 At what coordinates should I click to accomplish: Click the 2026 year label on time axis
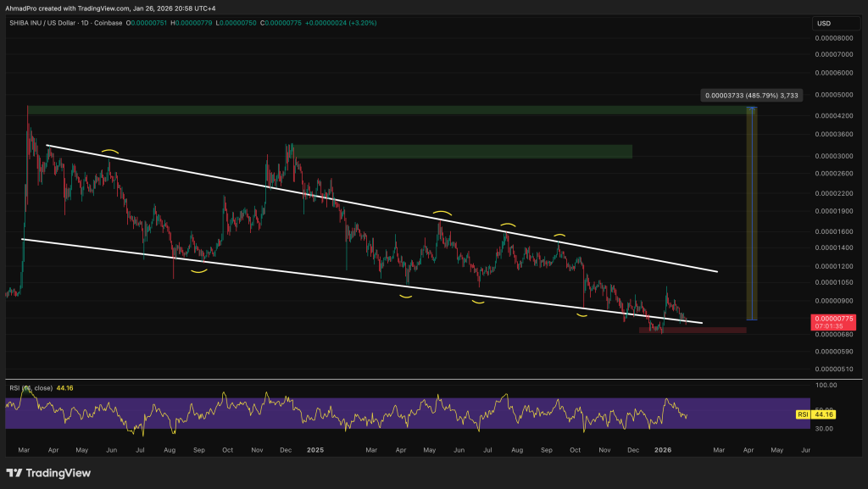pos(663,452)
